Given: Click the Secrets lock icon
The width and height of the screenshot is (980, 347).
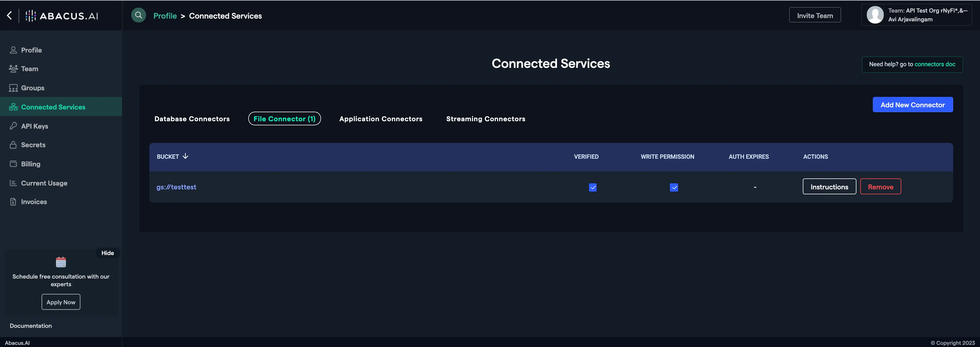Looking at the screenshot, I should click(13, 145).
